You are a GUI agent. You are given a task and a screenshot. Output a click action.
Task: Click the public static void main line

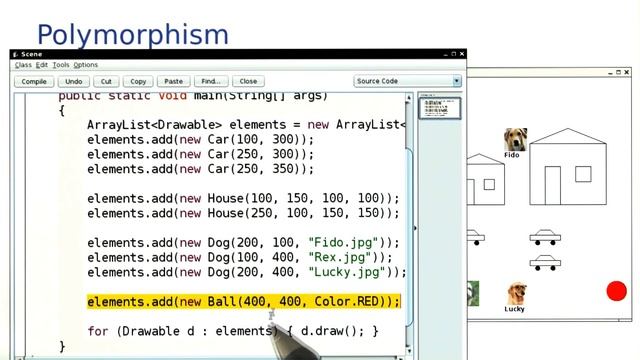click(193, 96)
